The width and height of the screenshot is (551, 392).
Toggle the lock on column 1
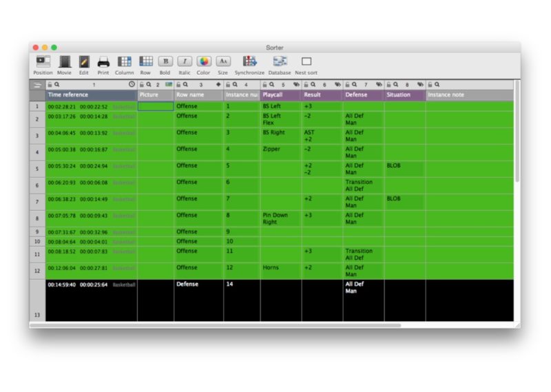click(x=50, y=84)
